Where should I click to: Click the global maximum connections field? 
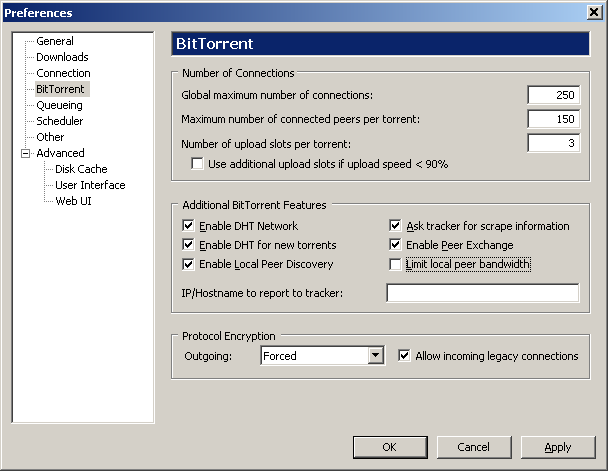coord(553,95)
